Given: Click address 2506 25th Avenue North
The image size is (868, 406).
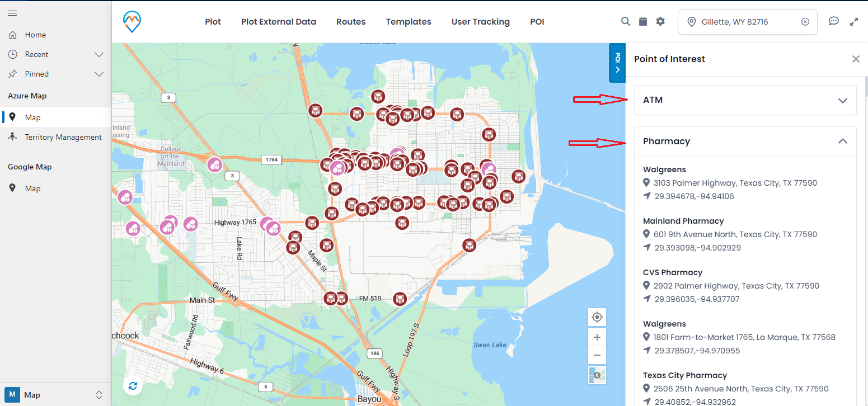Looking at the screenshot, I should (741, 389).
